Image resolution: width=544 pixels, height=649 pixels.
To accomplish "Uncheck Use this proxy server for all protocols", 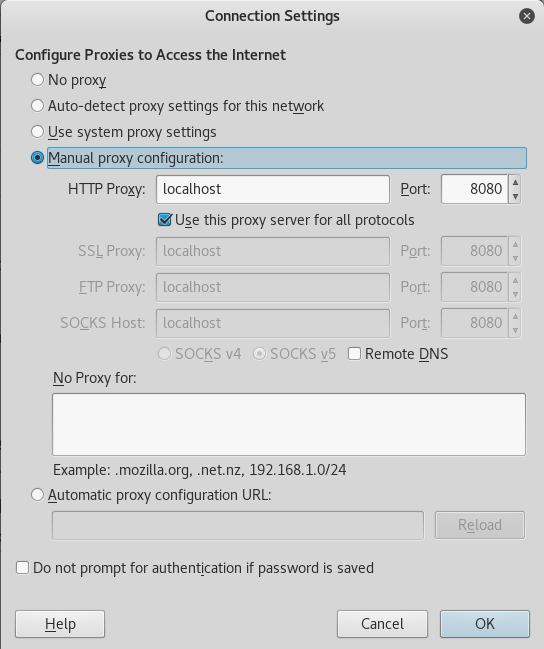I will (x=165, y=220).
